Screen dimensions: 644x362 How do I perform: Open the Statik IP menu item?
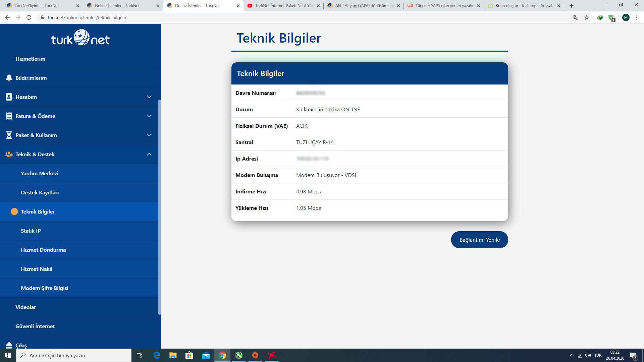click(31, 231)
